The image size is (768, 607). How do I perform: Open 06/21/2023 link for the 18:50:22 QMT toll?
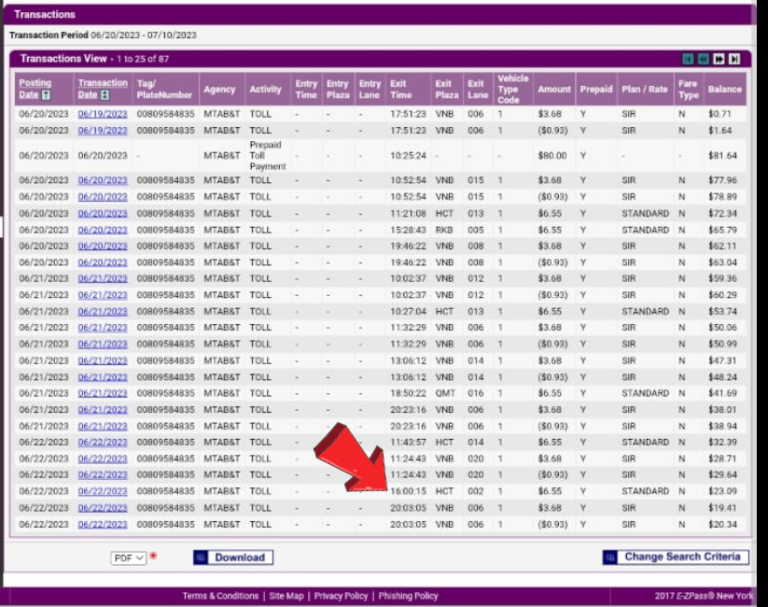click(102, 393)
